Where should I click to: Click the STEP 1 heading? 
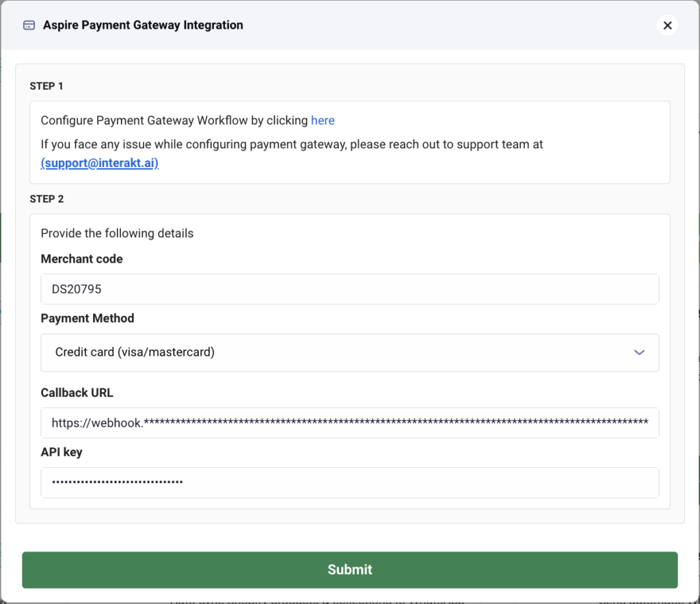coord(46,86)
